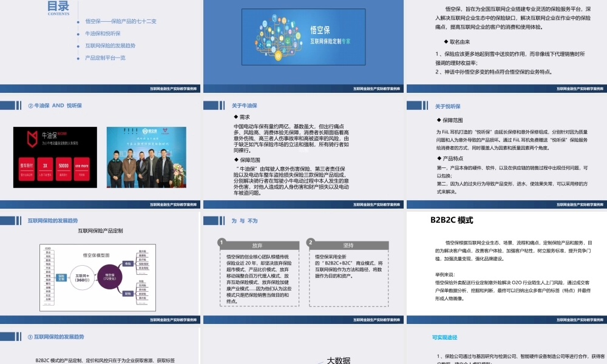Click ③ 互联网保险的发展趋势 slide title

pos(56,337)
